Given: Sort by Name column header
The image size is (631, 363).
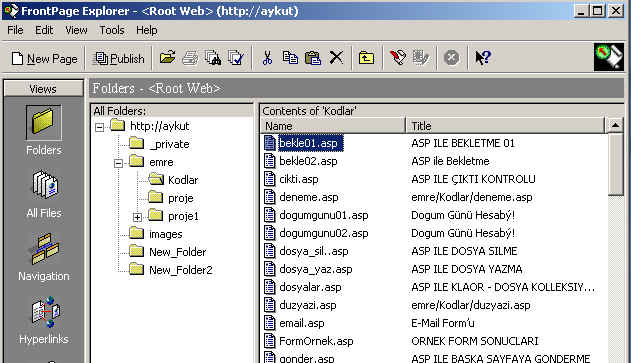Looking at the screenshot, I should click(332, 126).
